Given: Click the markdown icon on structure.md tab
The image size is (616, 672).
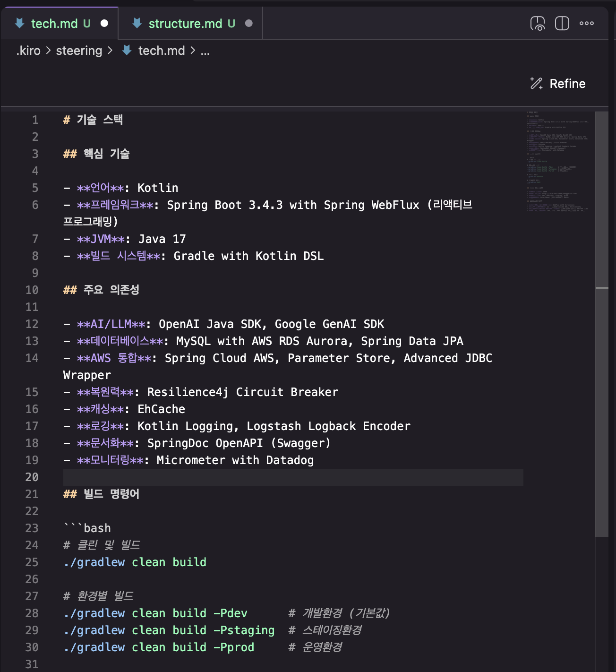Looking at the screenshot, I should [137, 23].
